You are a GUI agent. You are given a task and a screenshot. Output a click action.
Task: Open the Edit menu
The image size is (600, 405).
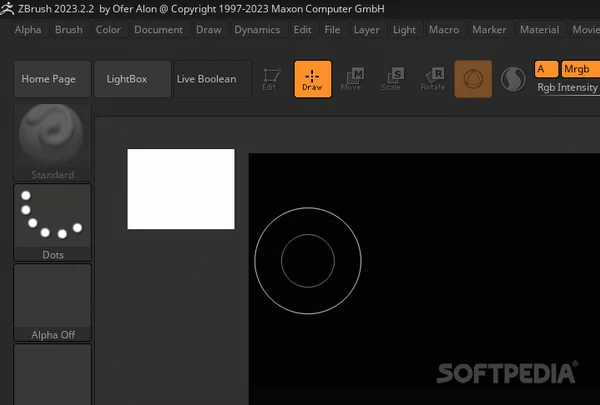click(302, 30)
